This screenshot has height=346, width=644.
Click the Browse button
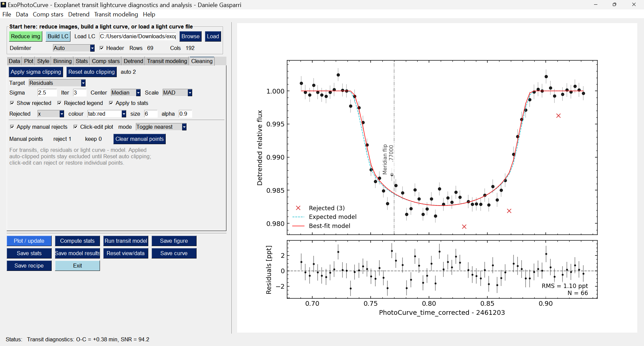coord(191,37)
